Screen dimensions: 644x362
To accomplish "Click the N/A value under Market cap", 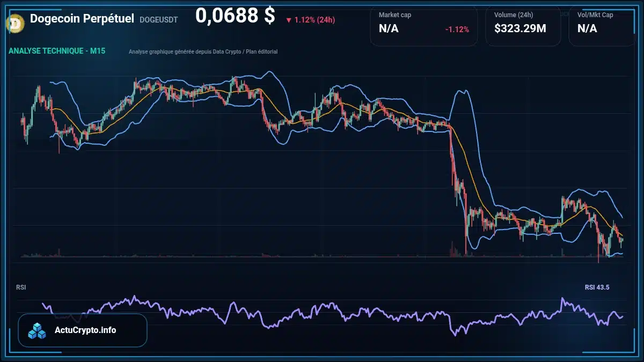I will pyautogui.click(x=389, y=28).
